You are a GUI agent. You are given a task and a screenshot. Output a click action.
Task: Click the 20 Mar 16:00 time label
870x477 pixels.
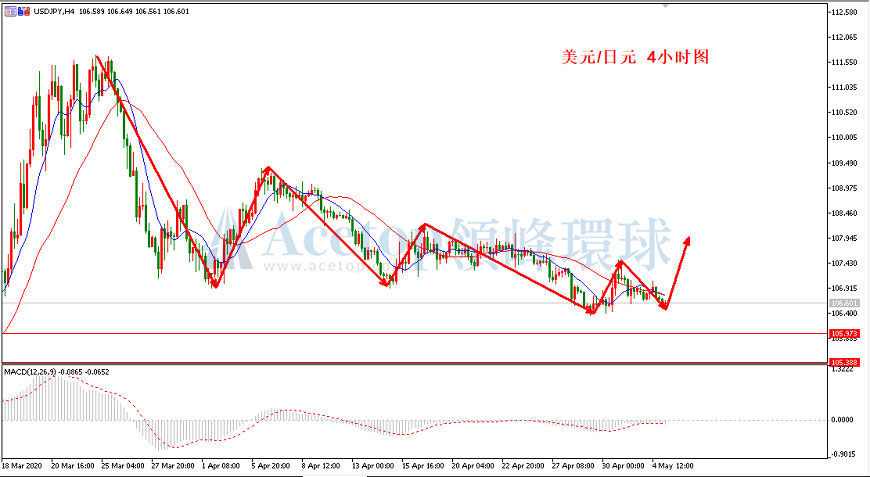(x=72, y=465)
